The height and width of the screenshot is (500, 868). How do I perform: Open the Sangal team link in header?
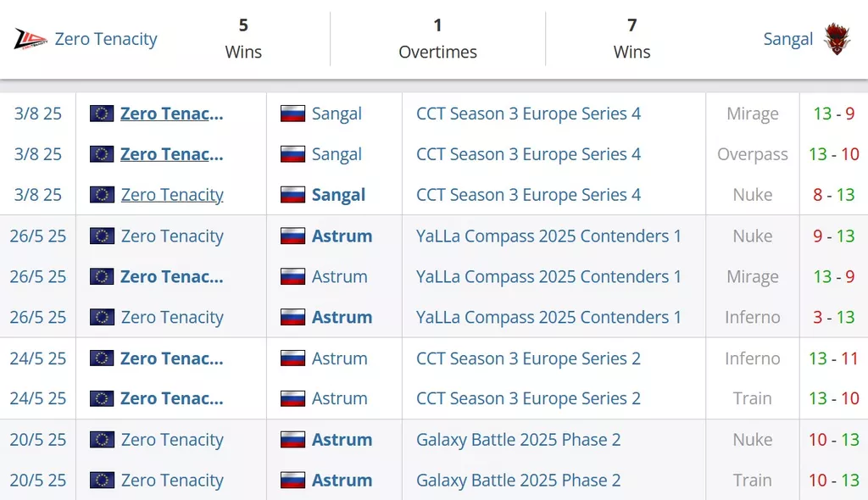click(787, 39)
